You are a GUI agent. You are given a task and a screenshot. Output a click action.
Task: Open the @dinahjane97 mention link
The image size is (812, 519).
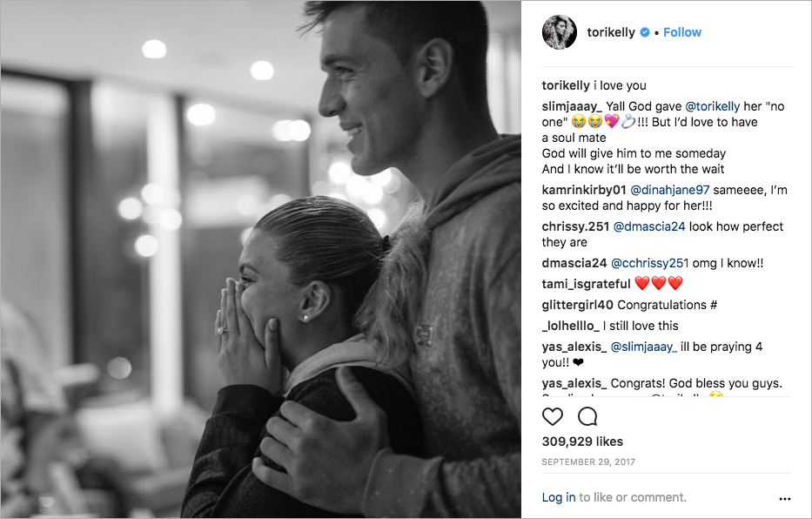[x=669, y=190]
